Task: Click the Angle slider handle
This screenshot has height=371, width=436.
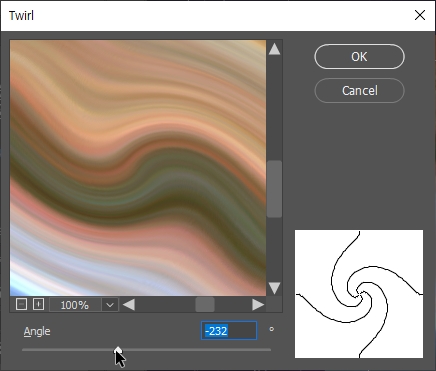Action: tap(118, 350)
